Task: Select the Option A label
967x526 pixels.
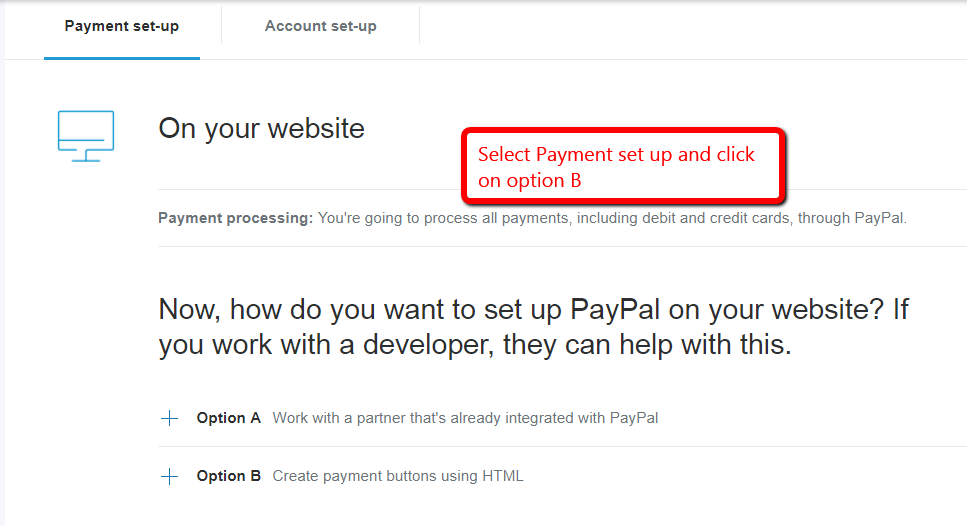Action: [228, 418]
